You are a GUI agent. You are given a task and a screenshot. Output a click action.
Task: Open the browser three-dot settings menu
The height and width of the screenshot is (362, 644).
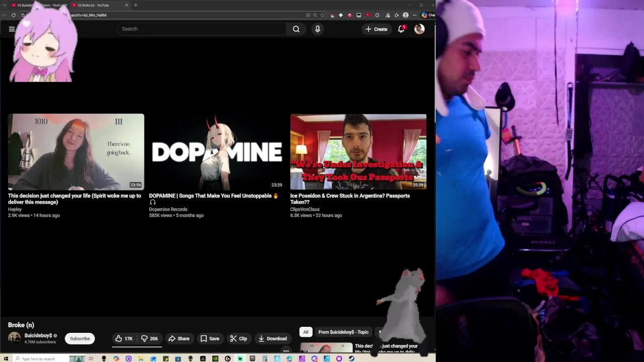click(x=415, y=15)
